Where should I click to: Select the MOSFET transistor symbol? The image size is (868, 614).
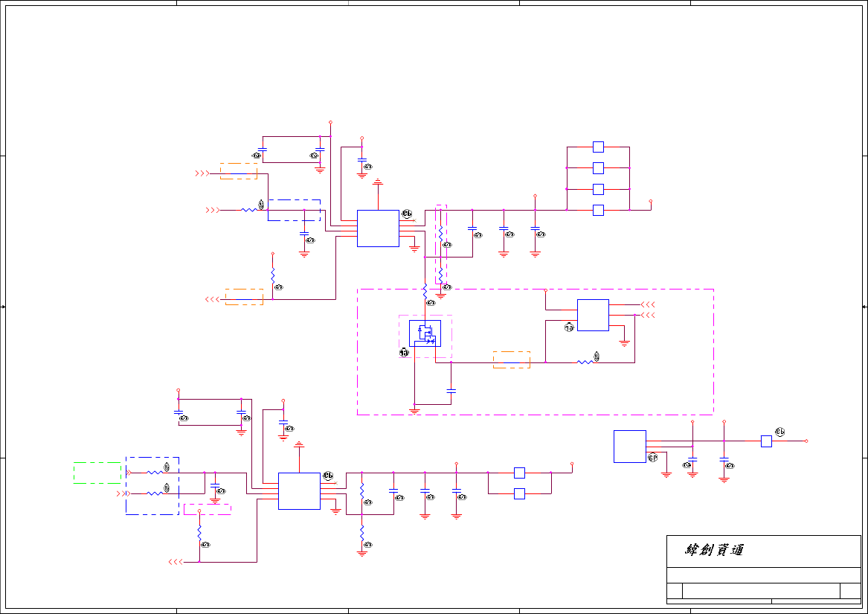[425, 333]
